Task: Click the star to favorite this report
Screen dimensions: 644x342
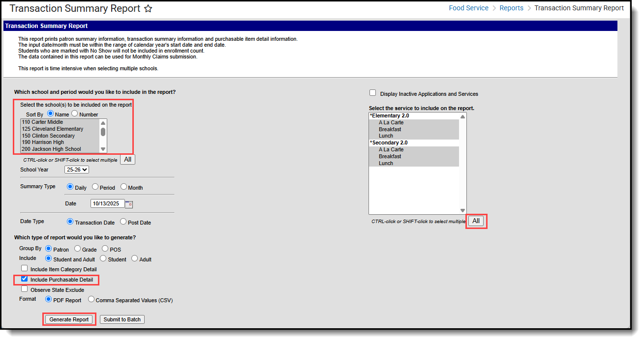Action: click(x=148, y=8)
